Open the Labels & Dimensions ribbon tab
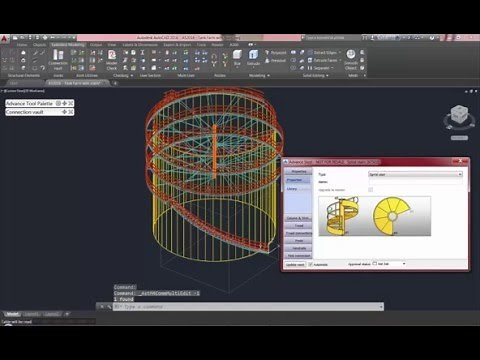480x360 pixels. pyautogui.click(x=140, y=45)
